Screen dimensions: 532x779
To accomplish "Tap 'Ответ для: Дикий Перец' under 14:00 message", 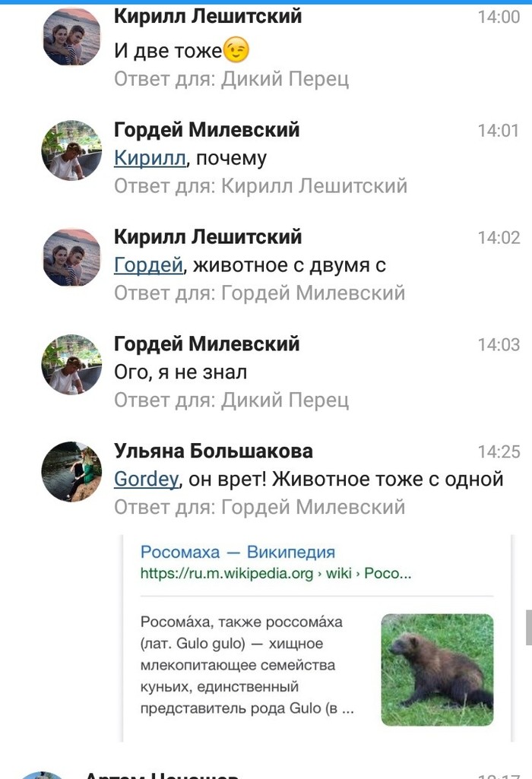I will [231, 79].
